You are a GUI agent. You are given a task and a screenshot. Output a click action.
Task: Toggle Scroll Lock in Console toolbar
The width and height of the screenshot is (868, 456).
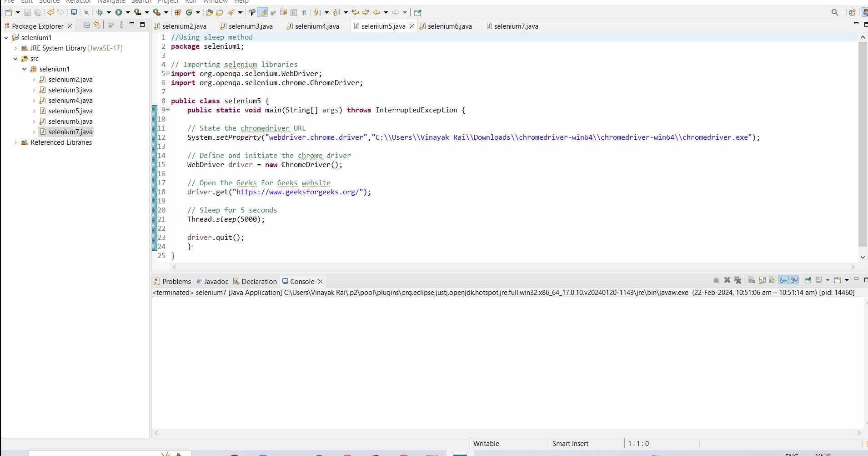(x=762, y=280)
